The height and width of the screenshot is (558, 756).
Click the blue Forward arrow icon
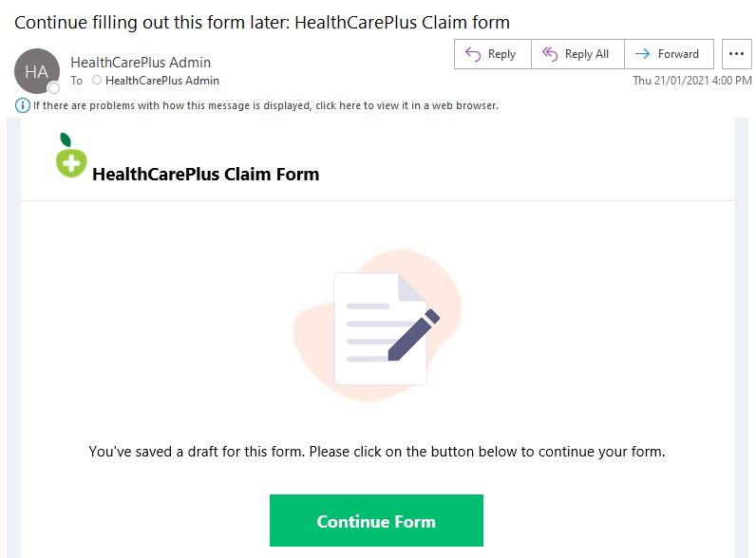click(x=642, y=54)
